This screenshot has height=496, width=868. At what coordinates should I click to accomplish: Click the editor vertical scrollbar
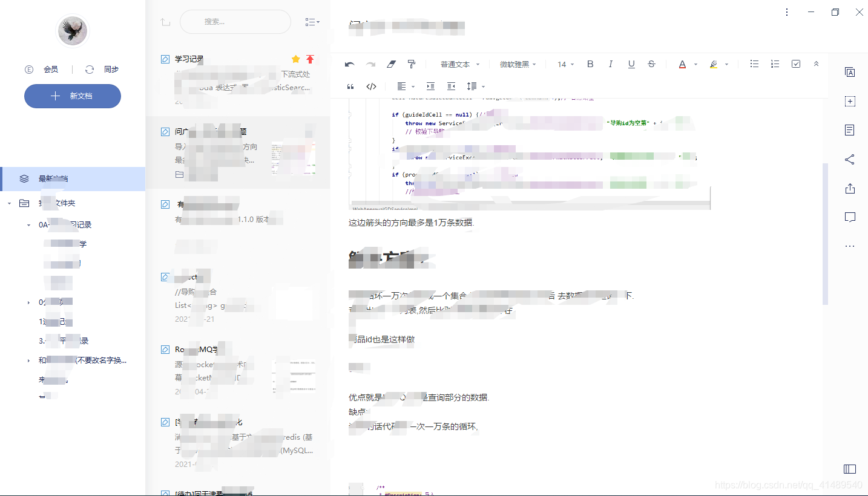click(825, 233)
